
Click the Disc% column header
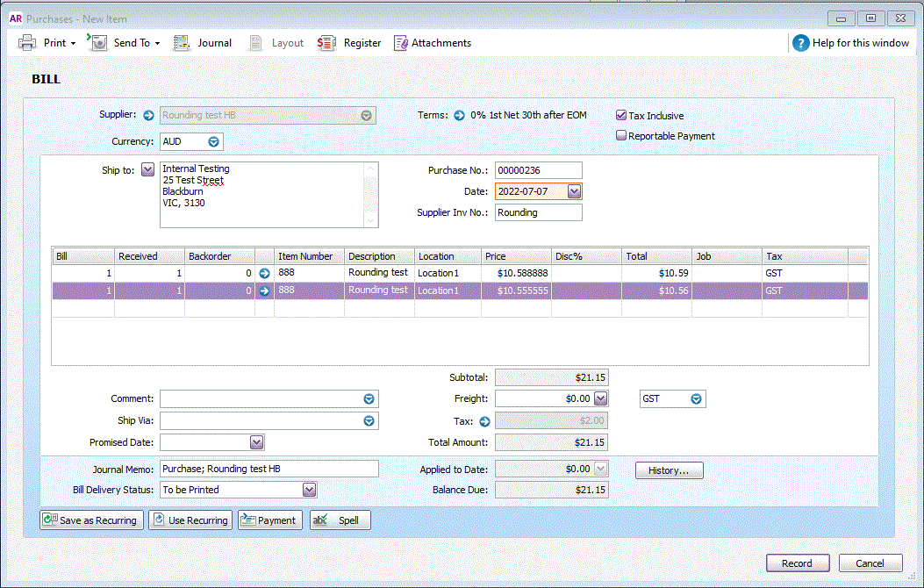(x=586, y=256)
